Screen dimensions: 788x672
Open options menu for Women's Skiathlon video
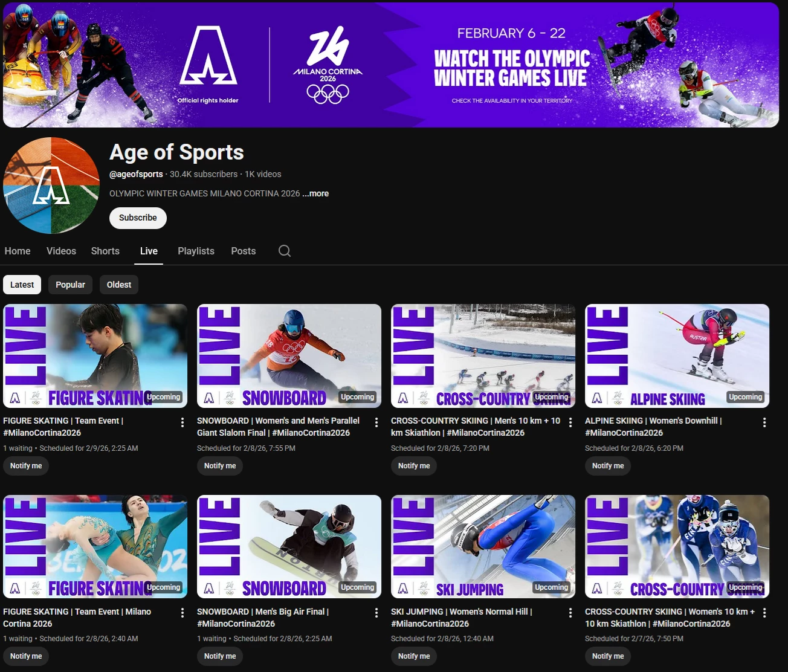click(764, 613)
